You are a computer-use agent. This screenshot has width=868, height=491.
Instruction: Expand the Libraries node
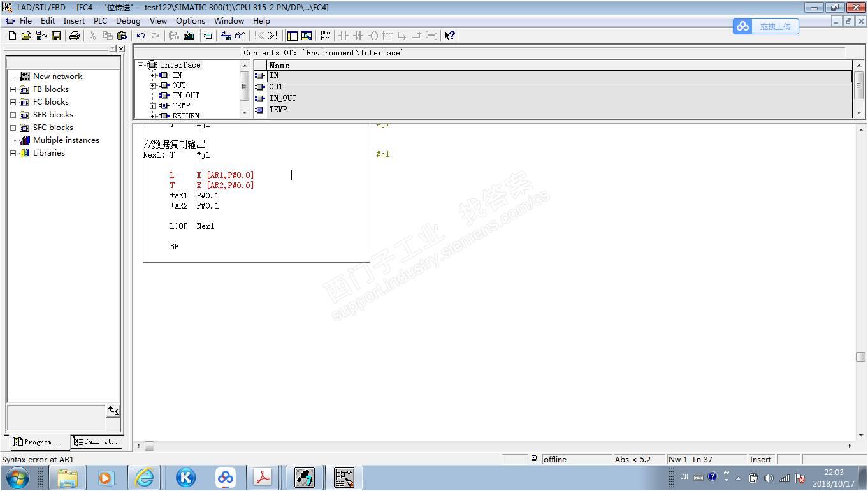tap(13, 153)
